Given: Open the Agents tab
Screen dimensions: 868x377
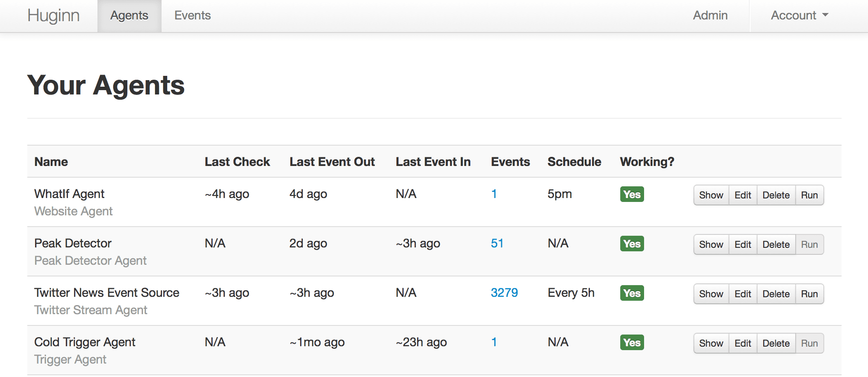Looking at the screenshot, I should tap(129, 16).
